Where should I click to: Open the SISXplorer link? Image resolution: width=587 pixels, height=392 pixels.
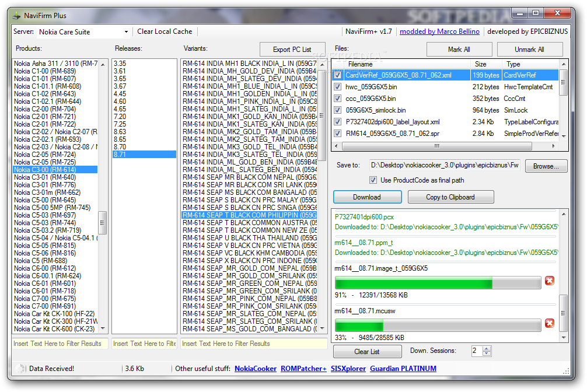(348, 369)
